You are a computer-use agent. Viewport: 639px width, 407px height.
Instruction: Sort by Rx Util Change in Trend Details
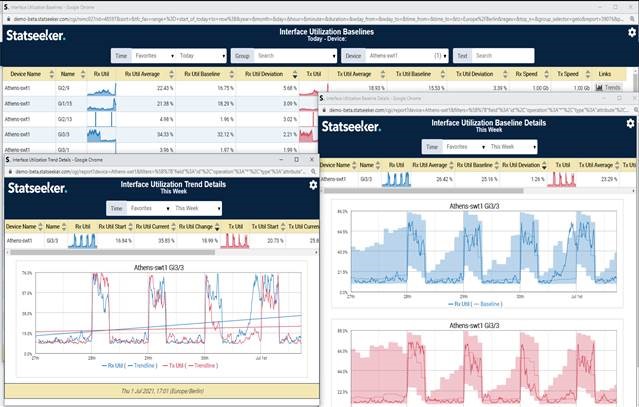(x=217, y=227)
